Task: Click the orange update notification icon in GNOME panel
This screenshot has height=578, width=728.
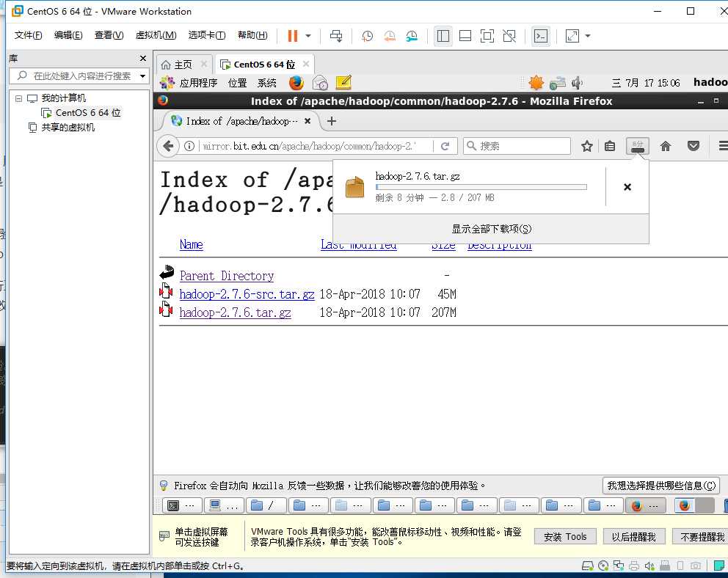Action: coord(536,83)
